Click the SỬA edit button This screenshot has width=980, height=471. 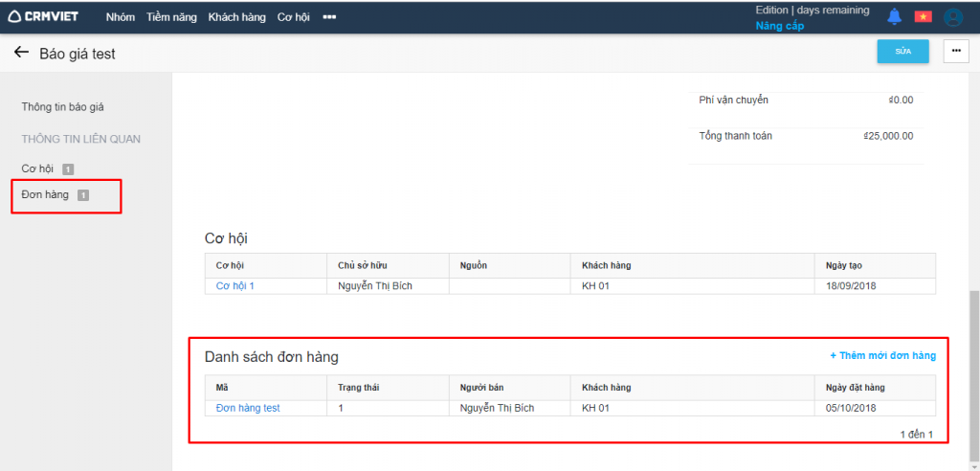coord(902,51)
